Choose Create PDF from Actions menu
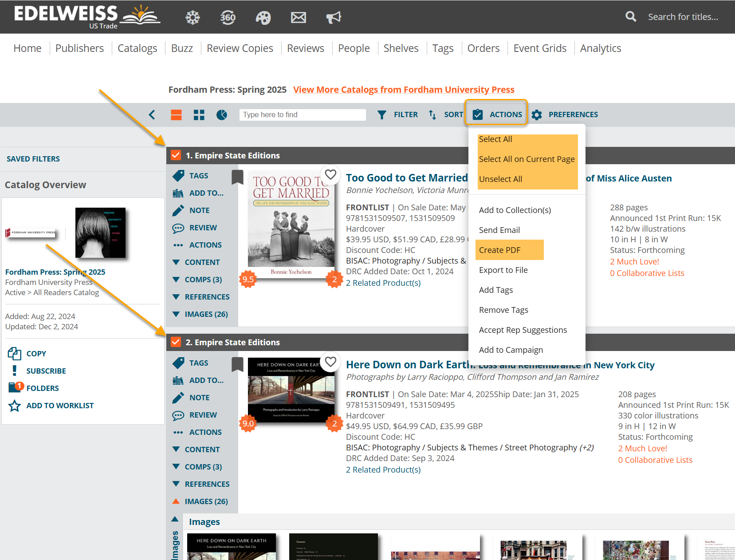 (500, 250)
